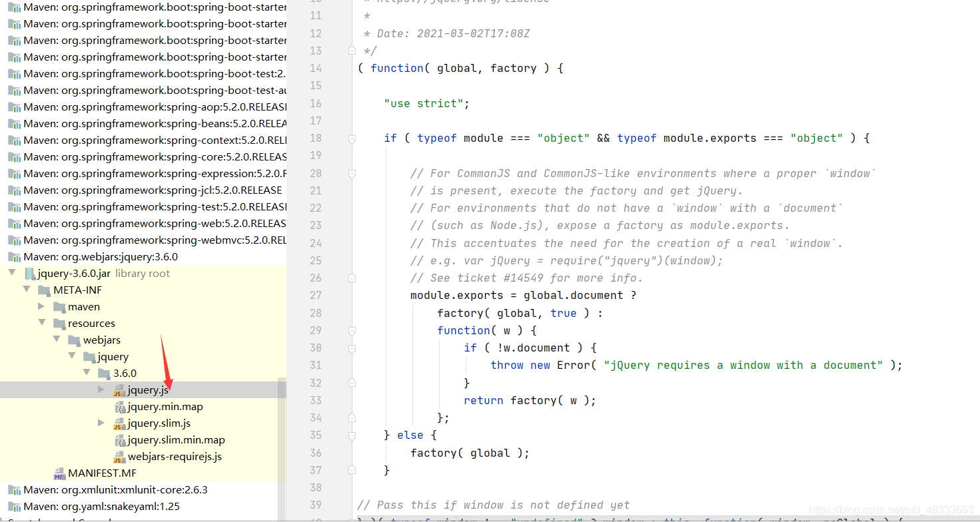Click library icon of spring-web entry
Image resolution: width=980 pixels, height=522 pixels.
14,224
